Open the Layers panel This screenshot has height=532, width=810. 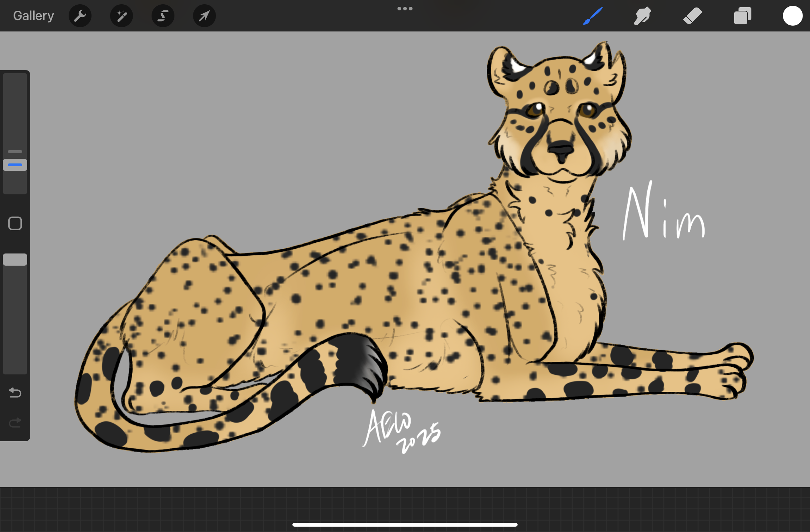point(742,16)
